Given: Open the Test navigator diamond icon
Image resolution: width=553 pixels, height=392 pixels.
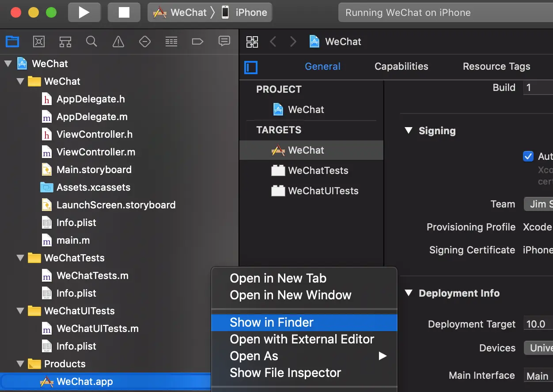Looking at the screenshot, I should coord(145,41).
